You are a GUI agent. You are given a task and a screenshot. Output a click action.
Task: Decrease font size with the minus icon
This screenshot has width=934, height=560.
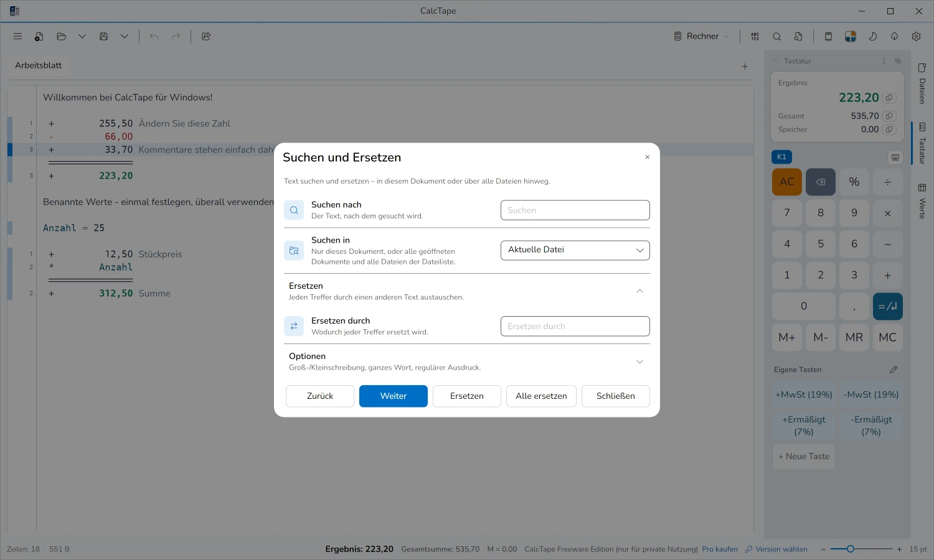click(823, 549)
